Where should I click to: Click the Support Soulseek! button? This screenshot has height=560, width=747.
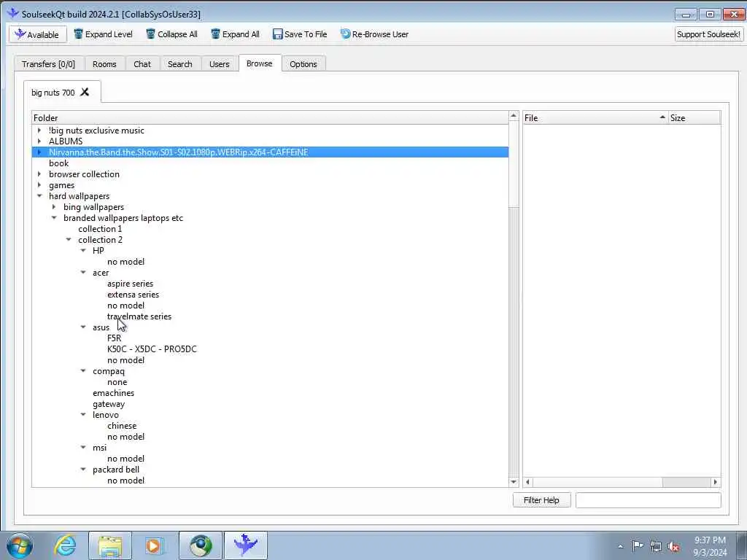(x=708, y=34)
